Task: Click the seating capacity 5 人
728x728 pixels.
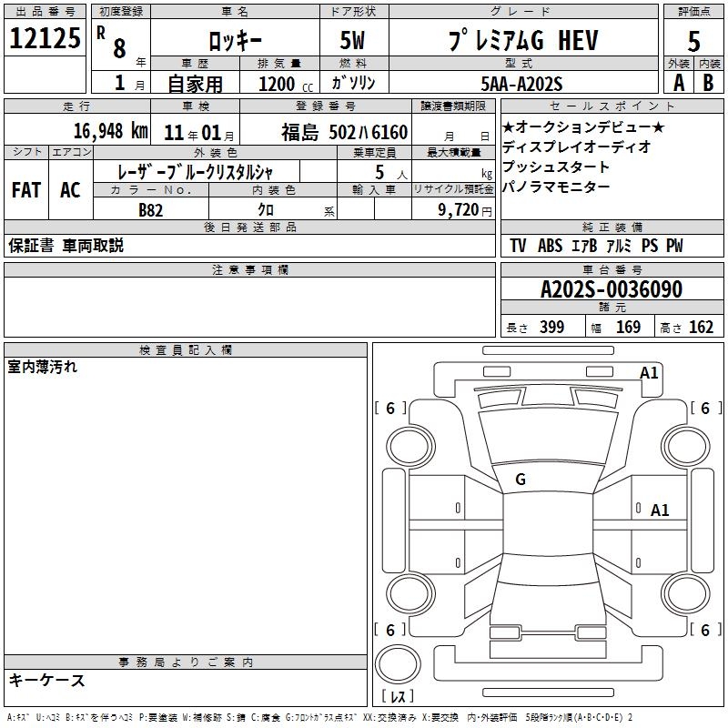Action: point(391,173)
